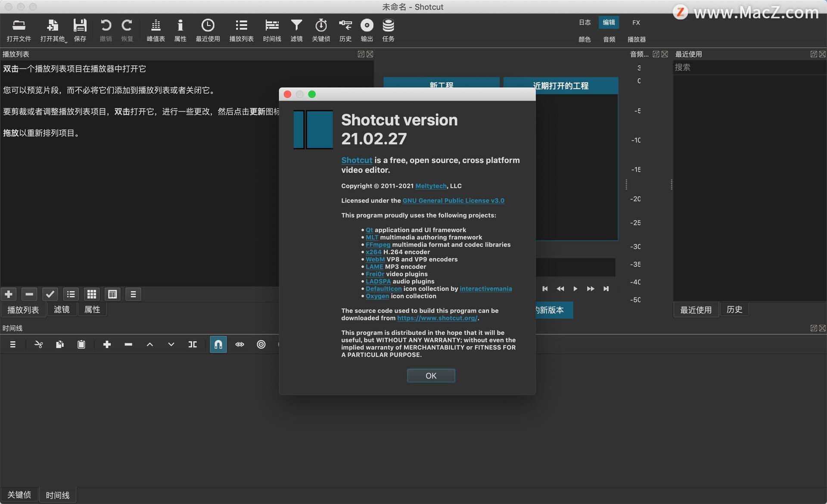Viewport: 827px width, 504px height.
Task: Open the 滤镜 filters funnel icon
Action: pos(296,30)
